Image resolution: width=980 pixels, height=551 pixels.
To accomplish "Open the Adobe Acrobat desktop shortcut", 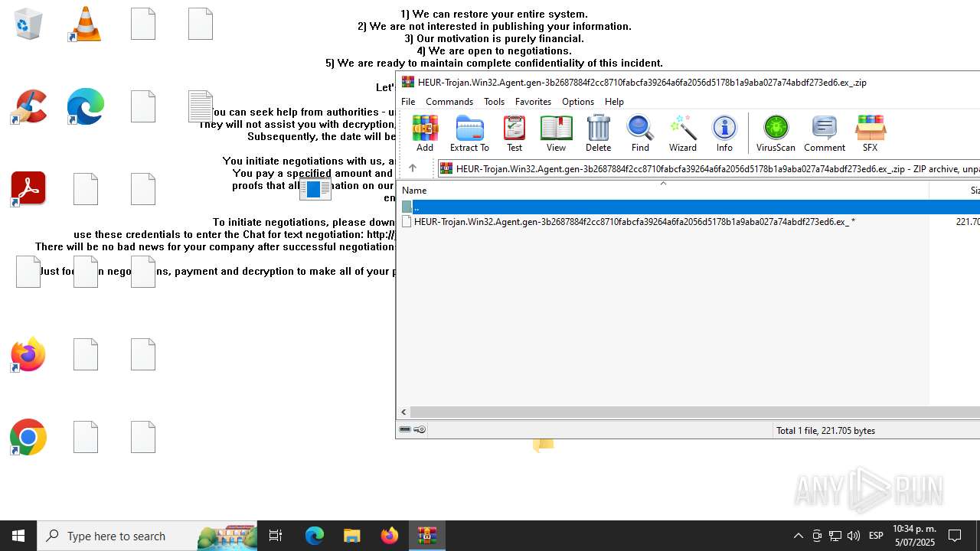I will [28, 189].
